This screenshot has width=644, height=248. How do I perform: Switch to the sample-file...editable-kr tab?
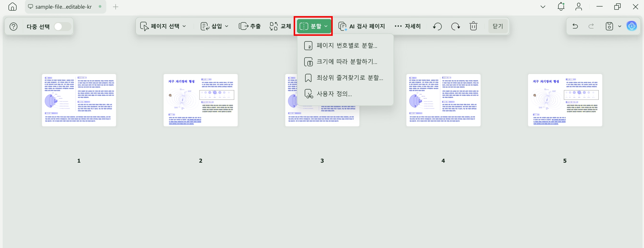66,7
